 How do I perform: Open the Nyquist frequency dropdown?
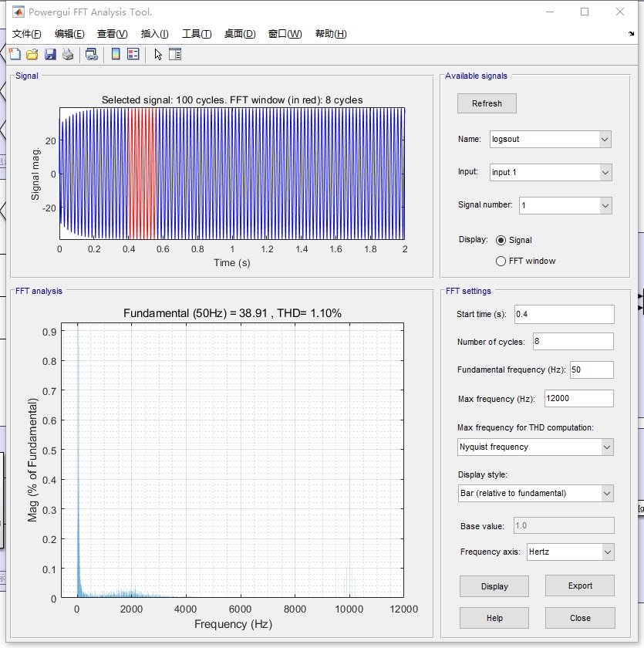point(535,447)
